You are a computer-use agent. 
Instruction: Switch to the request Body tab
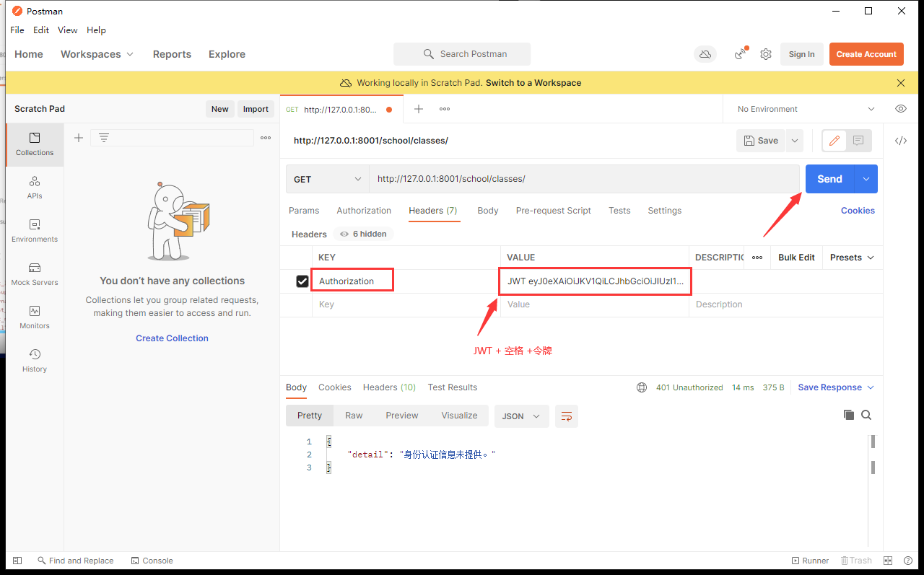[x=488, y=211]
